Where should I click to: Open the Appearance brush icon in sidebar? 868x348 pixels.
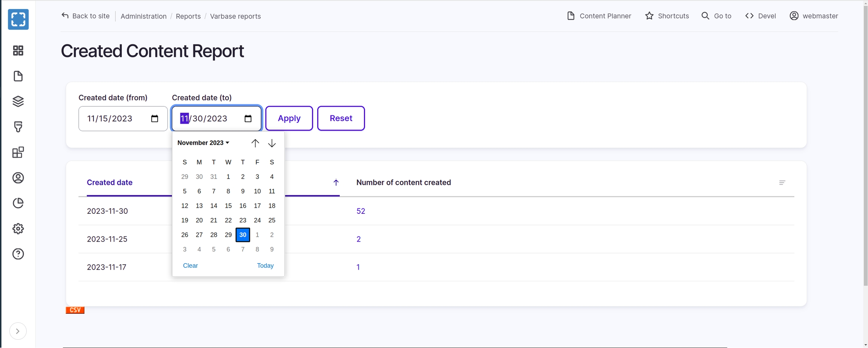[x=18, y=127]
